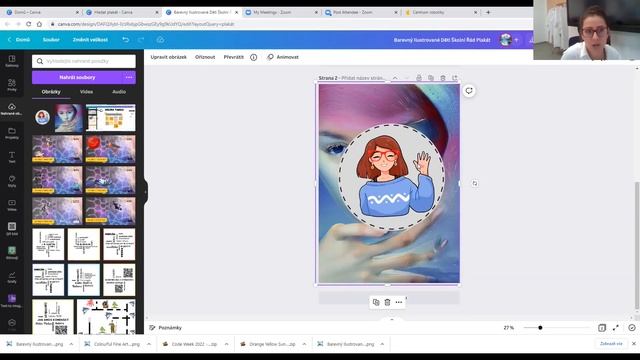Click the help checkmark circle icon at bottom right

(x=632, y=328)
